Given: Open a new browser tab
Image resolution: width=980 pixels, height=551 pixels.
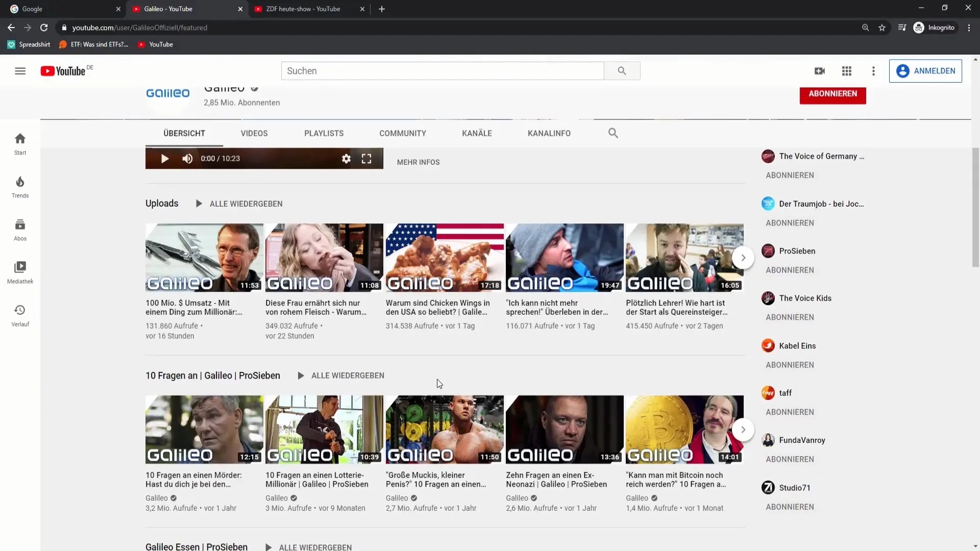Looking at the screenshot, I should click(x=382, y=9).
